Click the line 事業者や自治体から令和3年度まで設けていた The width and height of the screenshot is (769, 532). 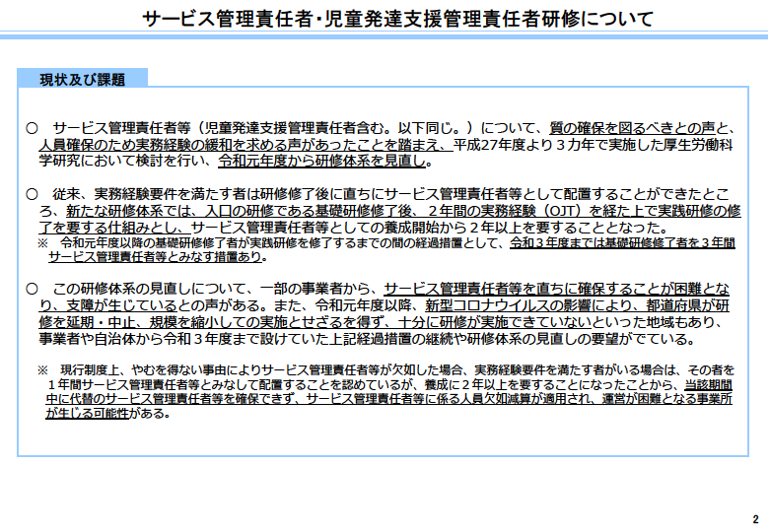[367, 339]
